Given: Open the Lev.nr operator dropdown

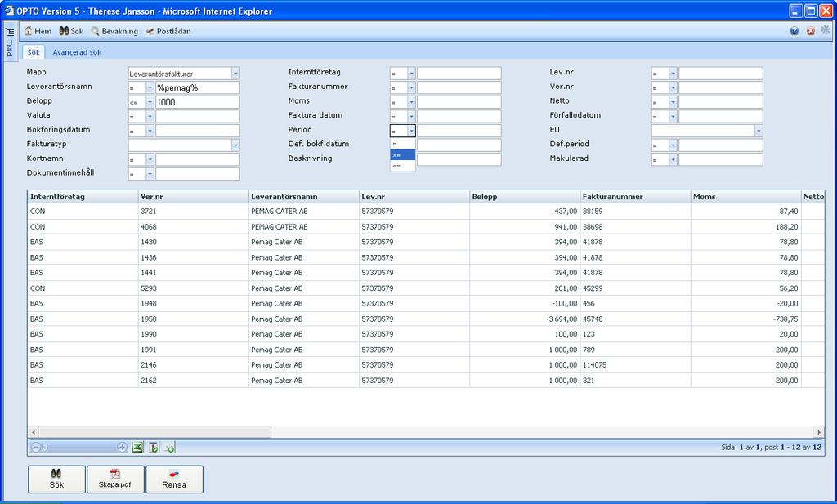Looking at the screenshot, I should (674, 74).
